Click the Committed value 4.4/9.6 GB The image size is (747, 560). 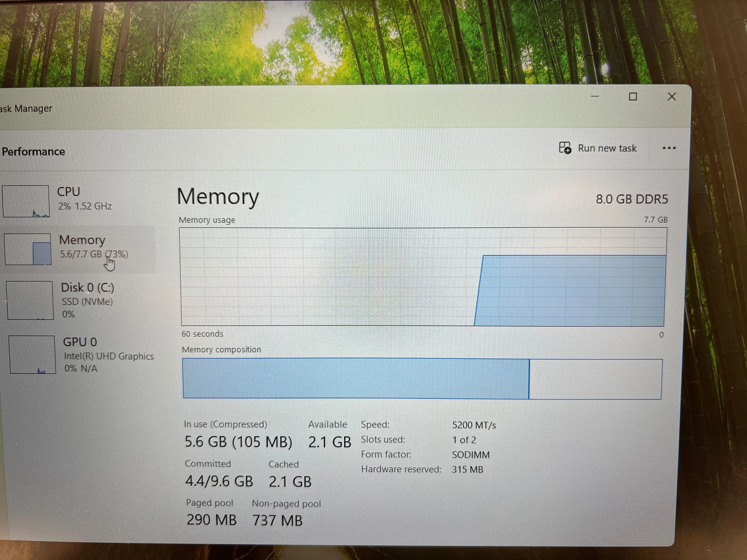coord(219,481)
